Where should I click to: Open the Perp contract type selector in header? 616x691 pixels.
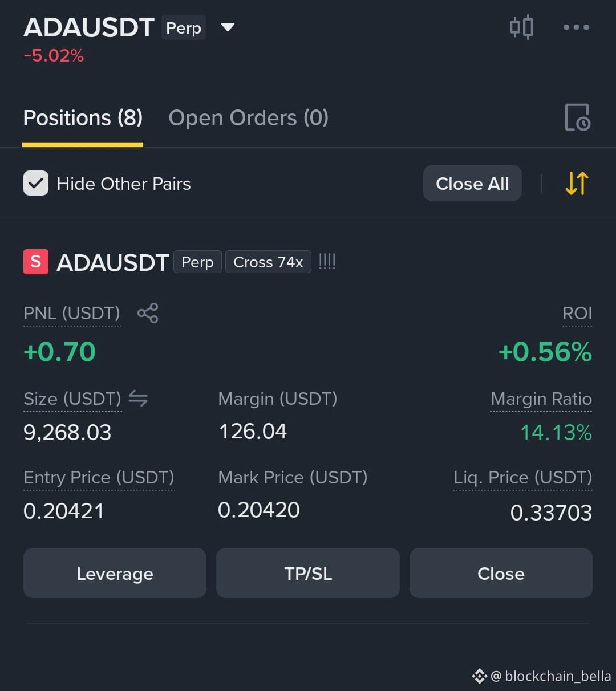tap(184, 28)
